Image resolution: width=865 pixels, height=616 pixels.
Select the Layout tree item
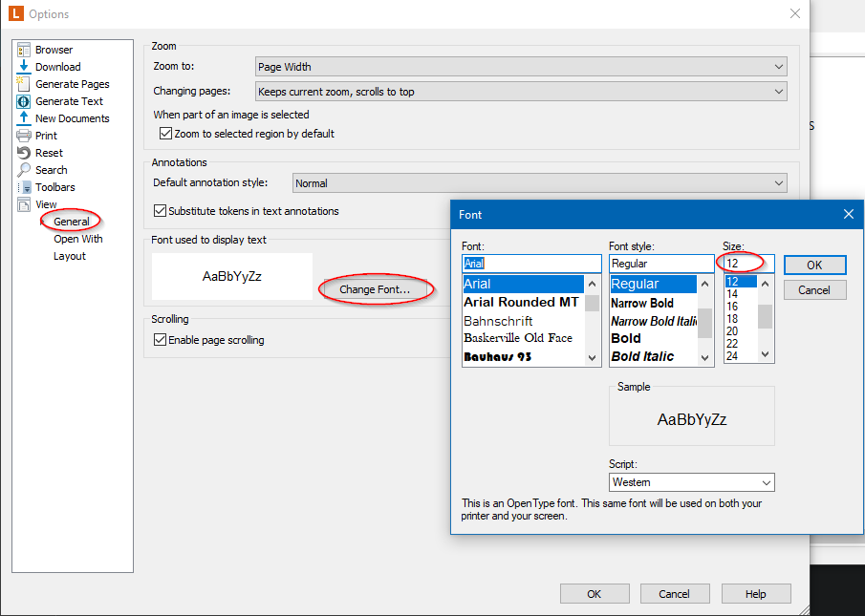click(x=70, y=256)
